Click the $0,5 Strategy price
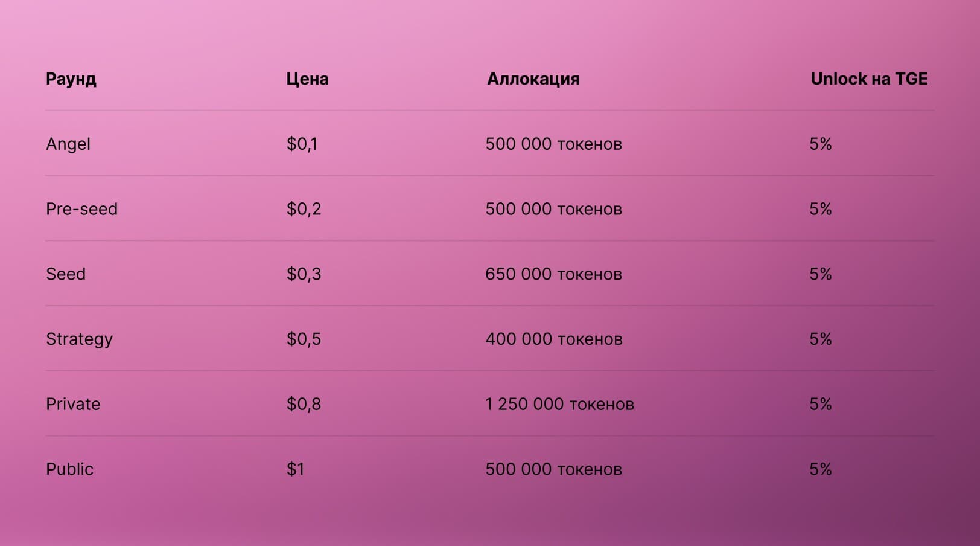 (304, 339)
